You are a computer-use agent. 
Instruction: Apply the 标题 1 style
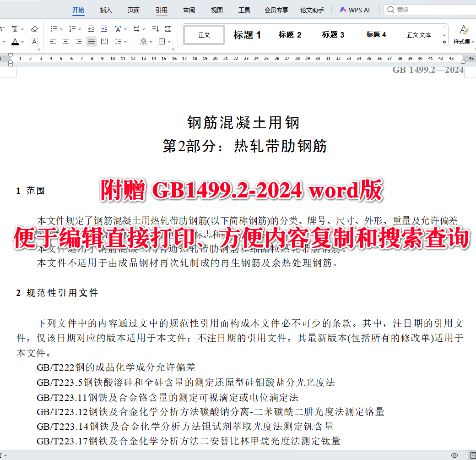coord(247,35)
